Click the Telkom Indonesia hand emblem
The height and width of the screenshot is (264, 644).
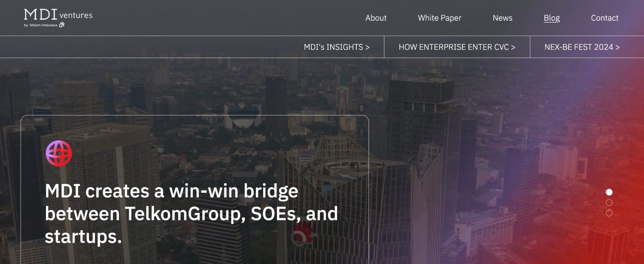(x=62, y=25)
